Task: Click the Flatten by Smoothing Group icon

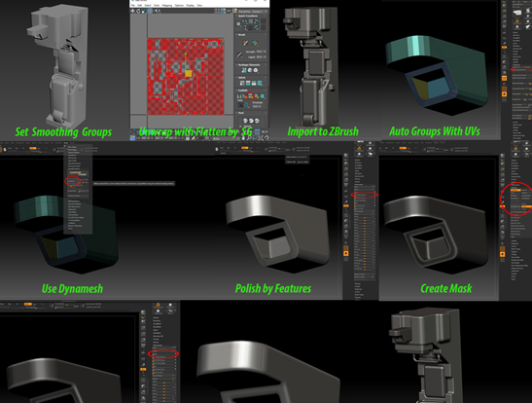Action: point(250,95)
